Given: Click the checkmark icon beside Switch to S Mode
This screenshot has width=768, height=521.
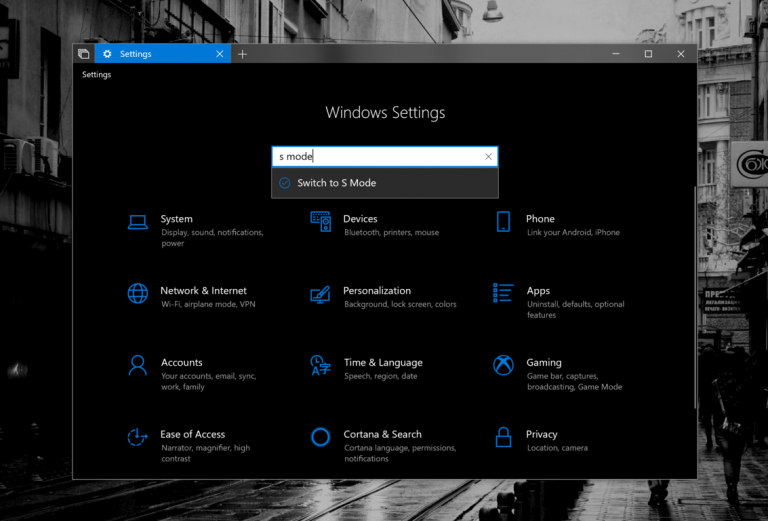Looking at the screenshot, I should click(x=285, y=183).
